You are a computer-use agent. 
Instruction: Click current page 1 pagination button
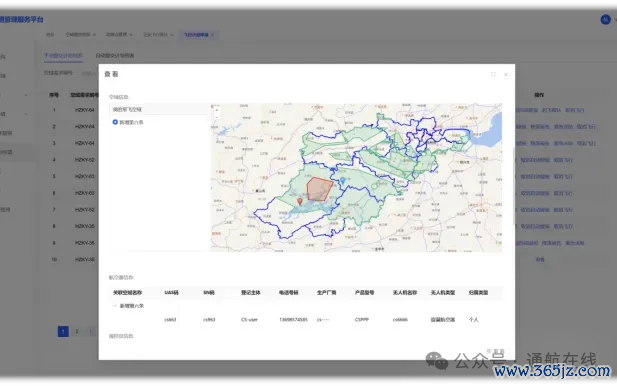[63, 331]
